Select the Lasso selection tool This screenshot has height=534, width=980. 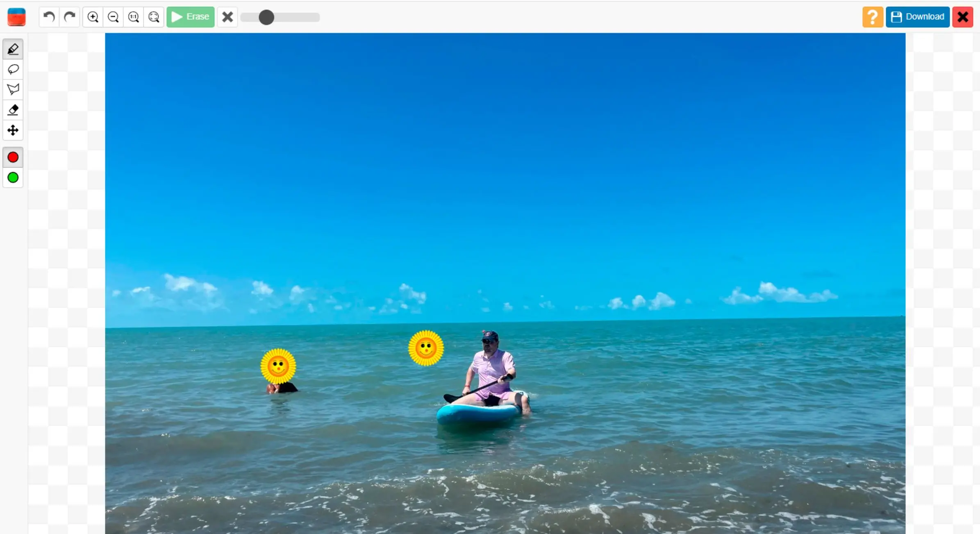13,69
